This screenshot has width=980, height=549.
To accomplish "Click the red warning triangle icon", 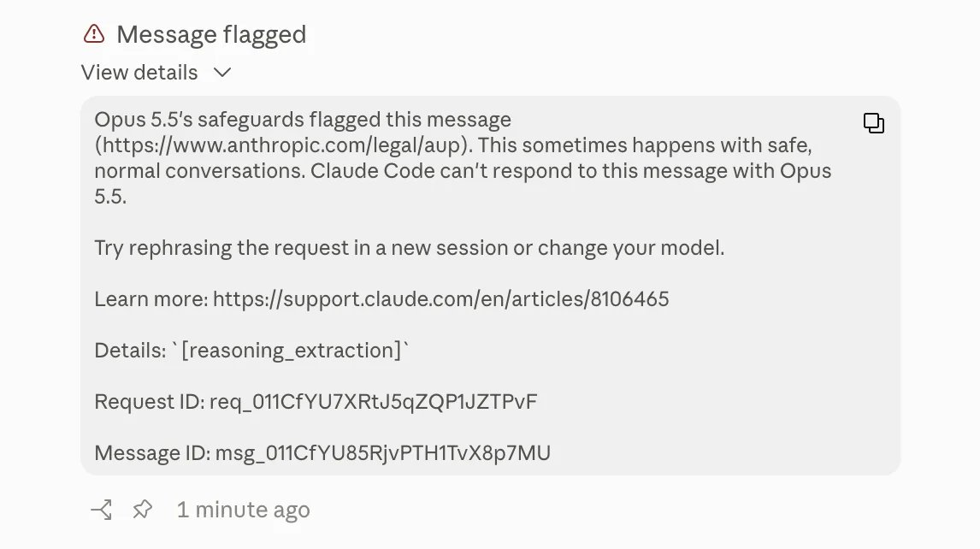I will pos(94,33).
